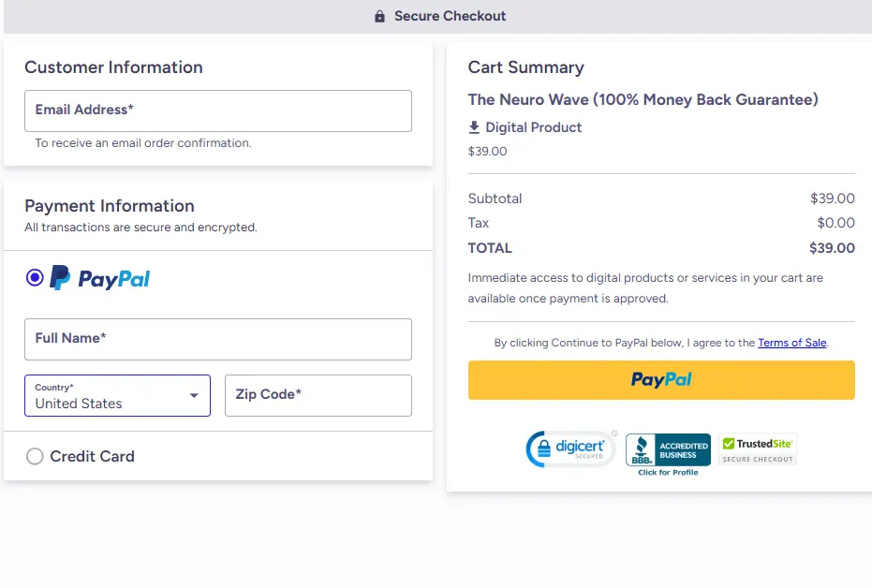Expand the Country dropdown arrow
Image resolution: width=872 pixels, height=588 pixels.
coord(194,396)
